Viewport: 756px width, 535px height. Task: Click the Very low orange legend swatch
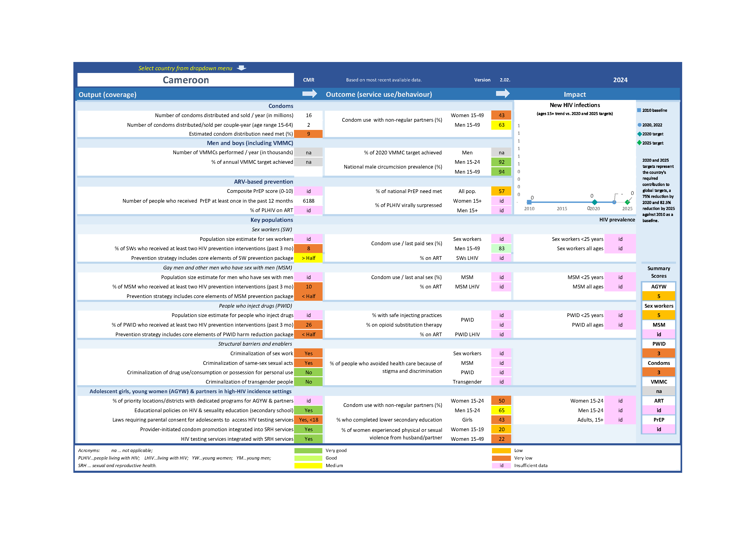(501, 458)
